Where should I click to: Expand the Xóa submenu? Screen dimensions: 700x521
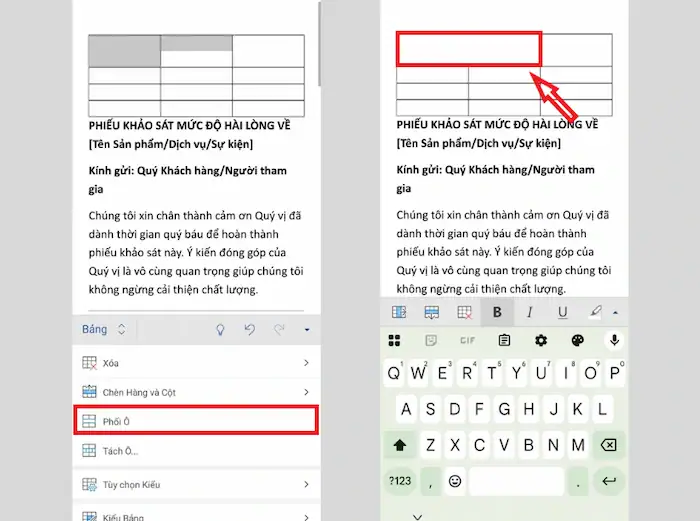(195, 363)
